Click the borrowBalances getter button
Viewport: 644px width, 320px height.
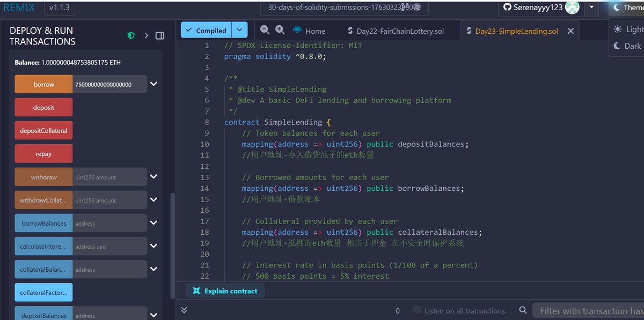[x=43, y=223]
